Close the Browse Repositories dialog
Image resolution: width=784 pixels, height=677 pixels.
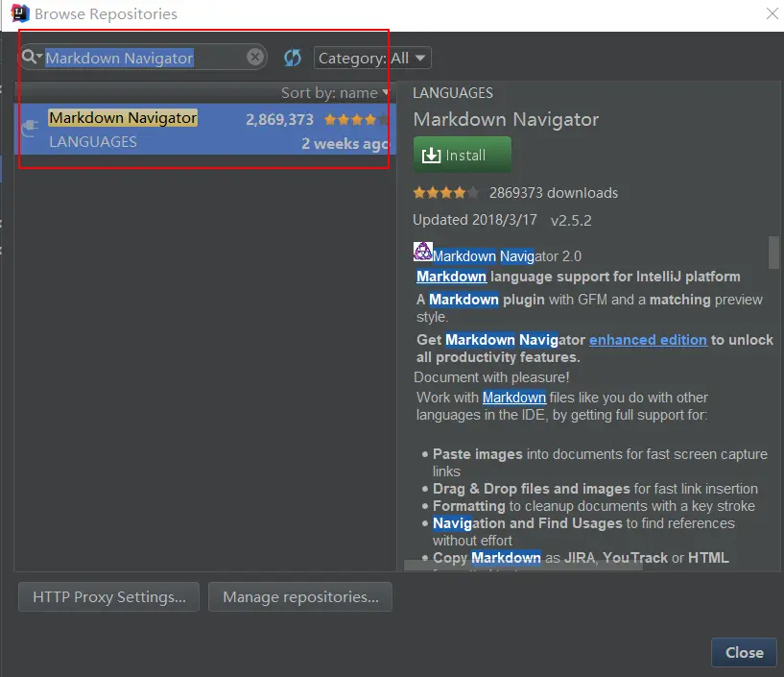(x=744, y=652)
